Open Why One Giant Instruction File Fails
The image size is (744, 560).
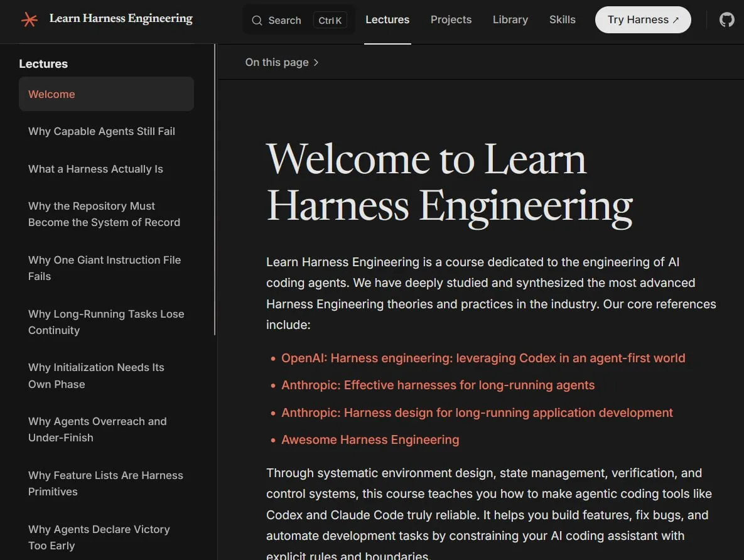click(104, 268)
